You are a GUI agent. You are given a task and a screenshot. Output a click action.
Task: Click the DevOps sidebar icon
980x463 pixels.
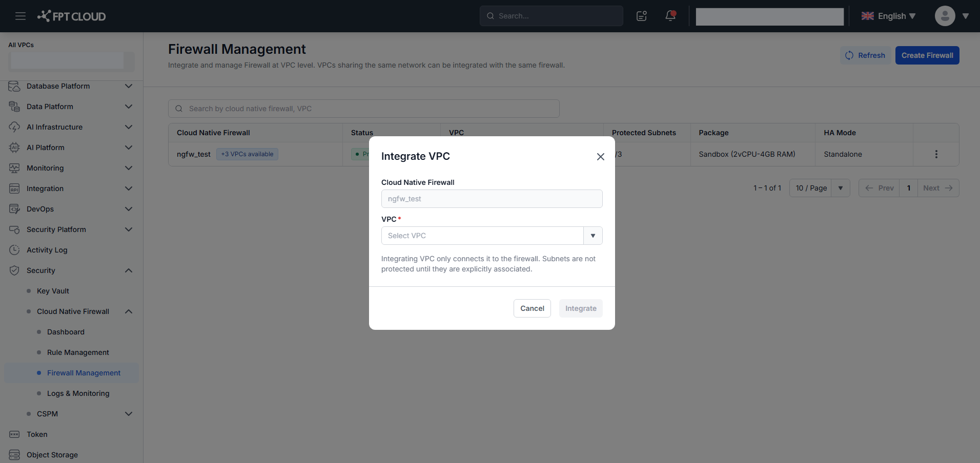(x=14, y=209)
